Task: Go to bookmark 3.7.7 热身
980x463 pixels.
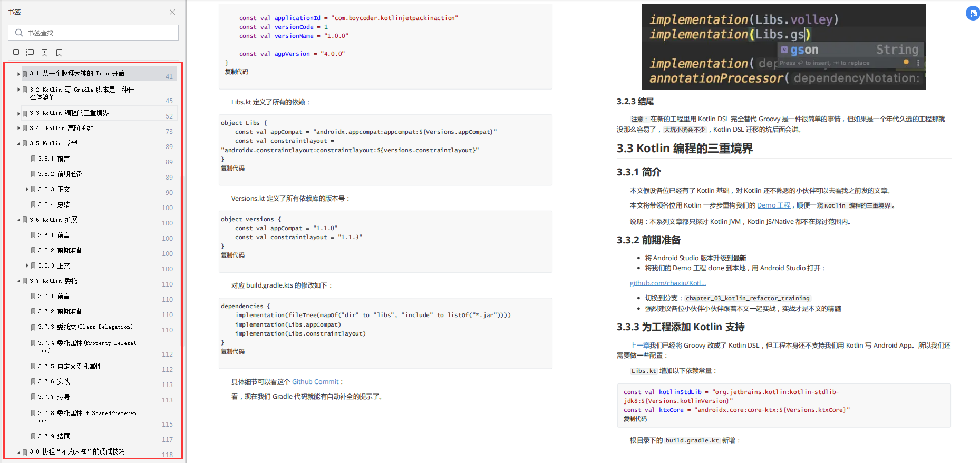Action: point(54,397)
